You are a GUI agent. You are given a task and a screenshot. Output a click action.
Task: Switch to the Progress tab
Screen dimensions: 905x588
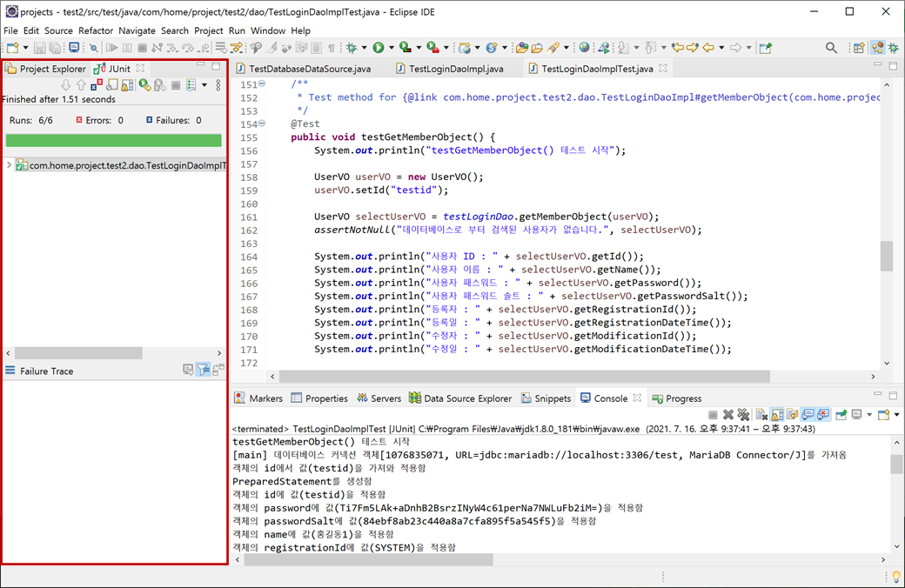[x=677, y=398]
